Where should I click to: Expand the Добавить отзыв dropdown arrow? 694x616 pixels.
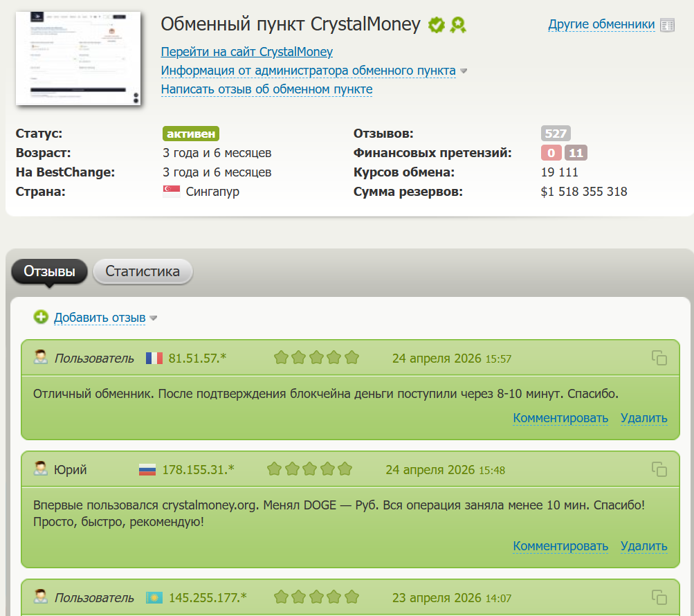point(154,318)
